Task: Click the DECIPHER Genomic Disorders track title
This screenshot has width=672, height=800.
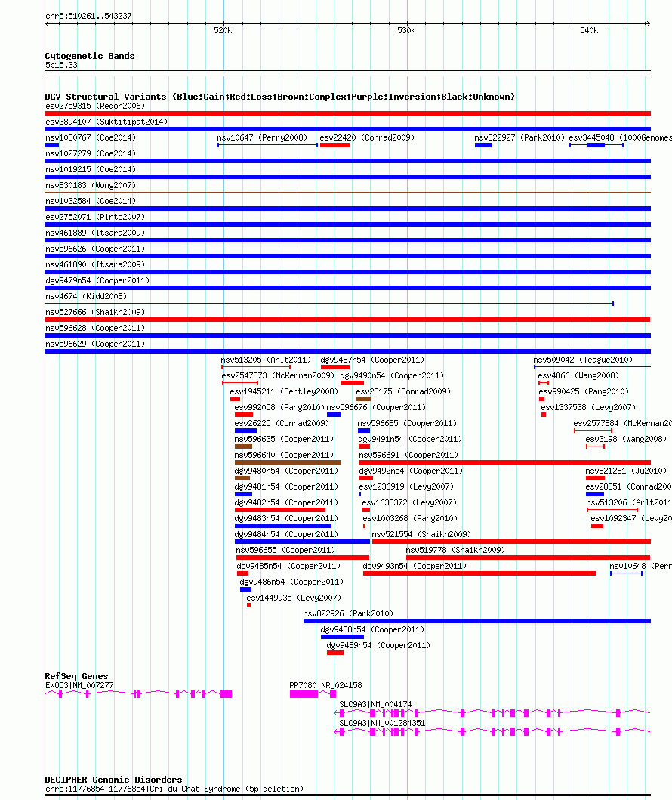Action: tap(113, 780)
